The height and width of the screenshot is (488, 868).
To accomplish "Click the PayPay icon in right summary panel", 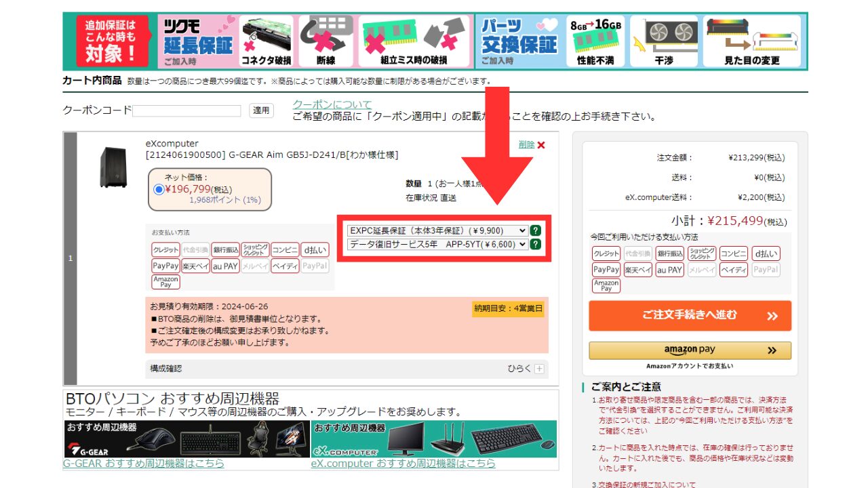I will tap(606, 270).
